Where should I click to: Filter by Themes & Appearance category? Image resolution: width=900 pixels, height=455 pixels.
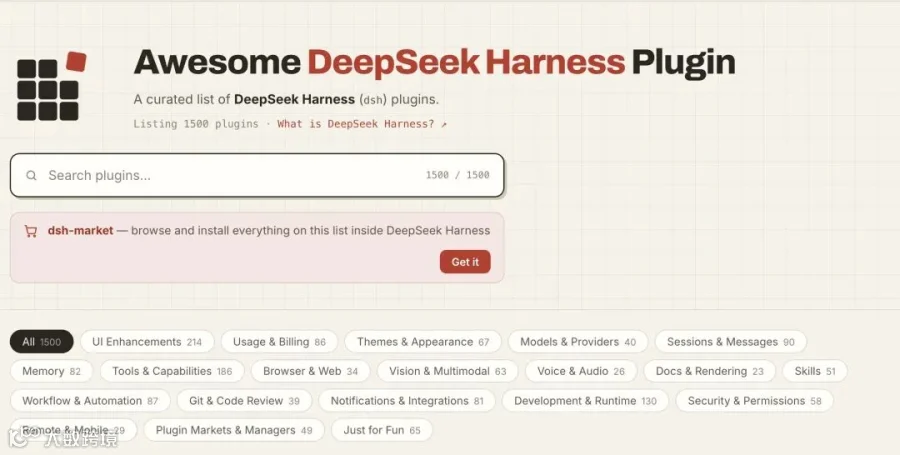tap(423, 342)
